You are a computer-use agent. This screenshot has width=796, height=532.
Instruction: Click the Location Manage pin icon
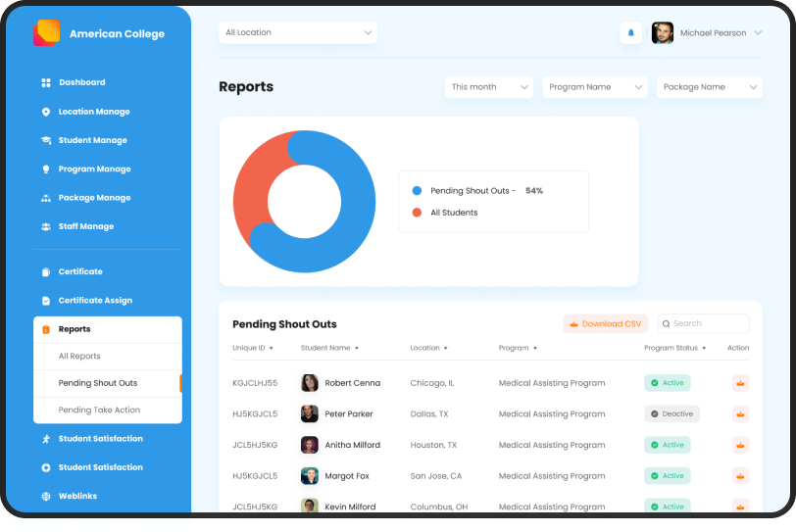coord(46,112)
